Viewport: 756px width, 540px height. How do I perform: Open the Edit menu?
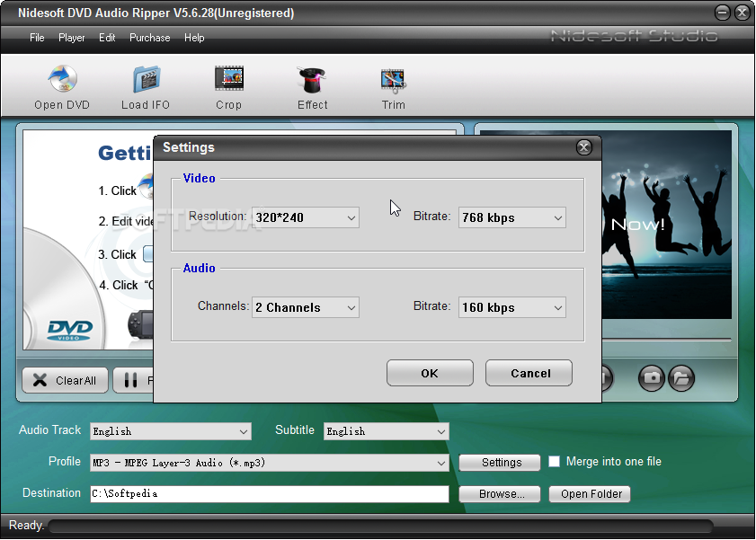tap(107, 38)
